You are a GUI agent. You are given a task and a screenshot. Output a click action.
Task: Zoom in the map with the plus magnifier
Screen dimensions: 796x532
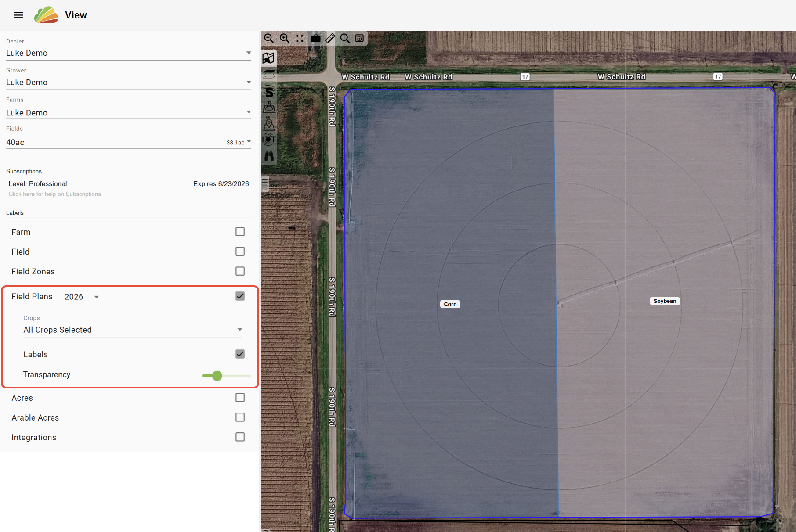pyautogui.click(x=285, y=38)
